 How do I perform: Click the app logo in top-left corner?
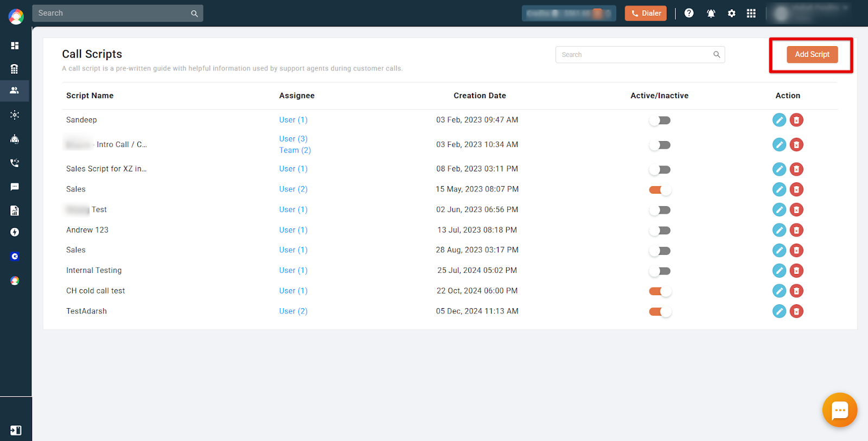pyautogui.click(x=16, y=16)
